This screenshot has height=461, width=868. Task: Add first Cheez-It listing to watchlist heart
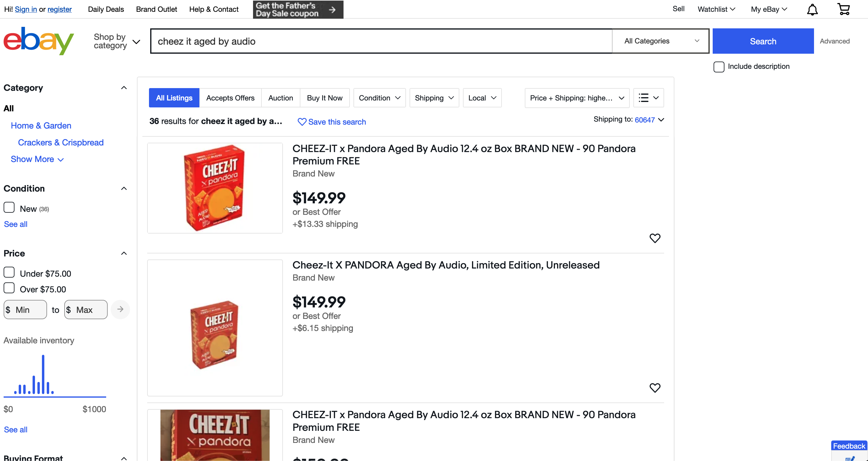[x=655, y=238]
